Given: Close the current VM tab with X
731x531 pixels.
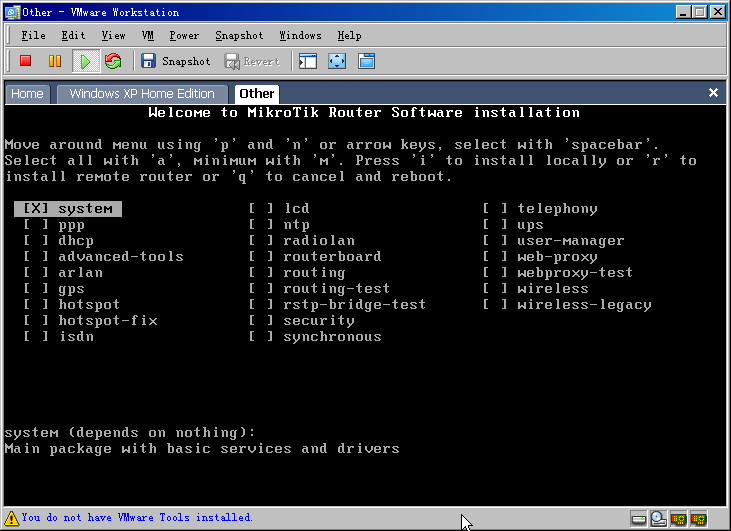Looking at the screenshot, I should pos(713,92).
